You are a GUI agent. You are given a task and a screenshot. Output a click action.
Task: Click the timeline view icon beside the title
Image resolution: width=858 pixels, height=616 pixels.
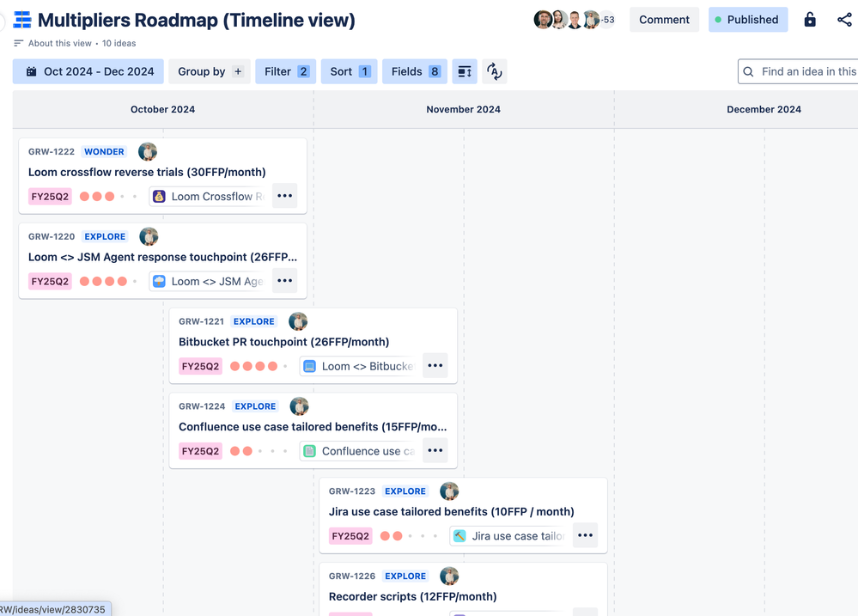coord(22,20)
